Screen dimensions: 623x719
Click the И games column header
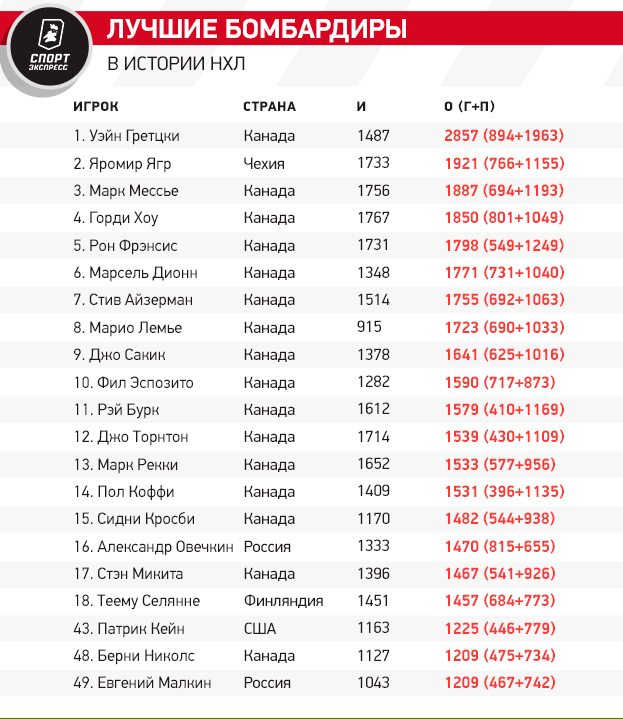(x=362, y=107)
